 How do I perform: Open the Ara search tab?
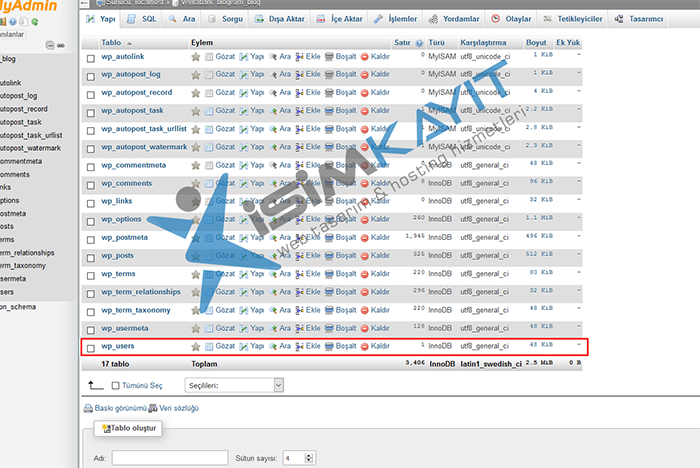pyautogui.click(x=182, y=19)
